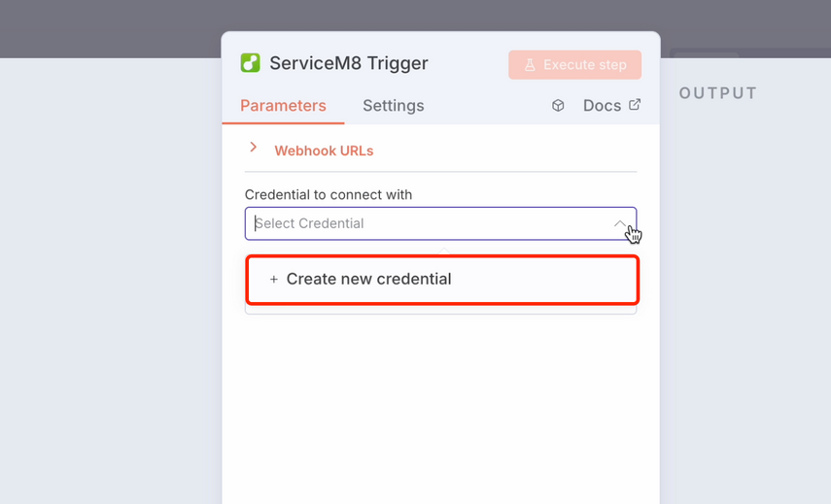Focus the Select Credential input field

[x=440, y=223]
